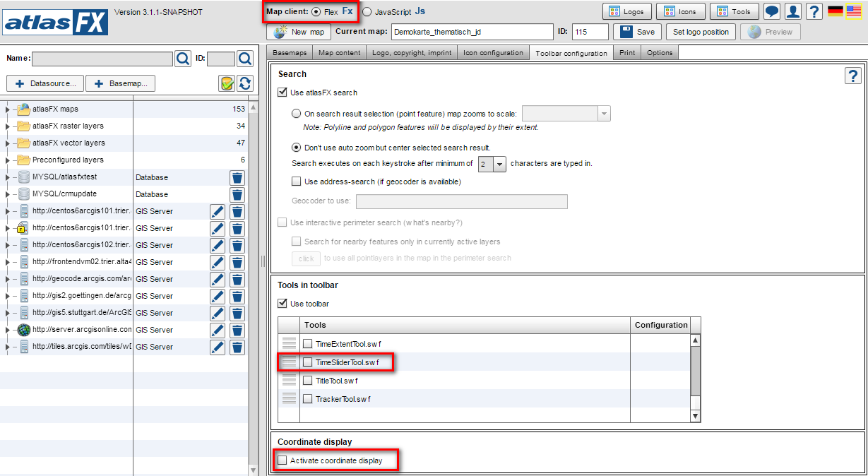Edit the frontendvm02 GIS server entry
This screenshot has height=476, width=868.
pyautogui.click(x=218, y=262)
